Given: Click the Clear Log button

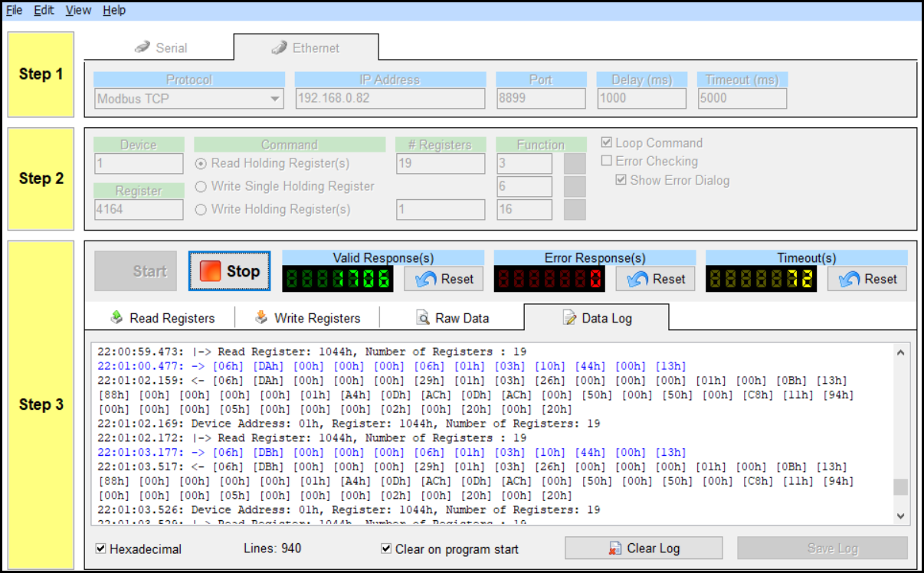Looking at the screenshot, I should 644,548.
